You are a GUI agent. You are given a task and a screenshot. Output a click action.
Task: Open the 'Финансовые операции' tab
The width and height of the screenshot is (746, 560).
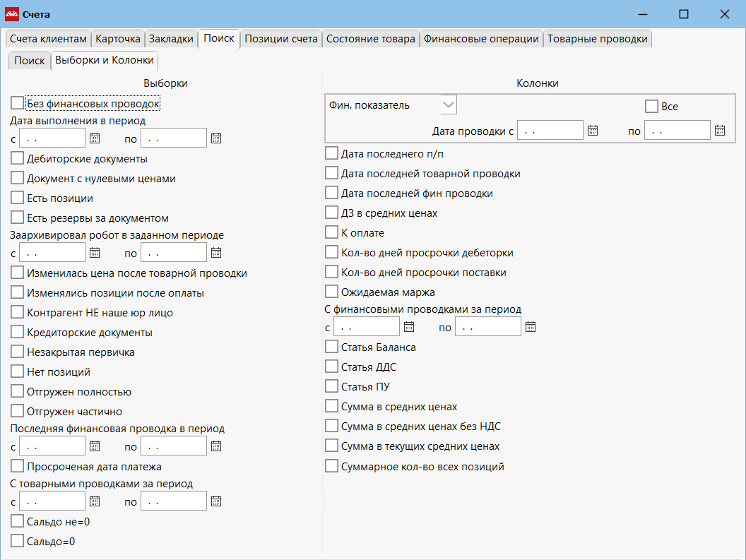point(481,39)
